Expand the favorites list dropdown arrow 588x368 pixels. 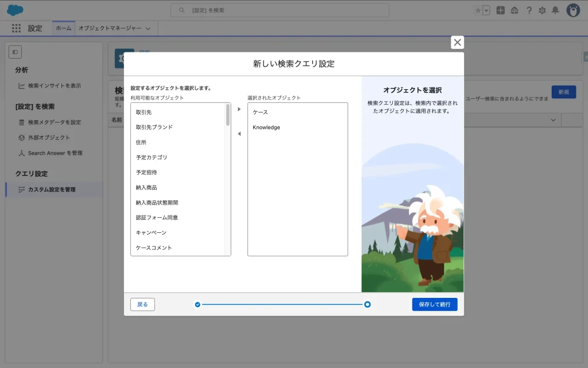coord(486,10)
